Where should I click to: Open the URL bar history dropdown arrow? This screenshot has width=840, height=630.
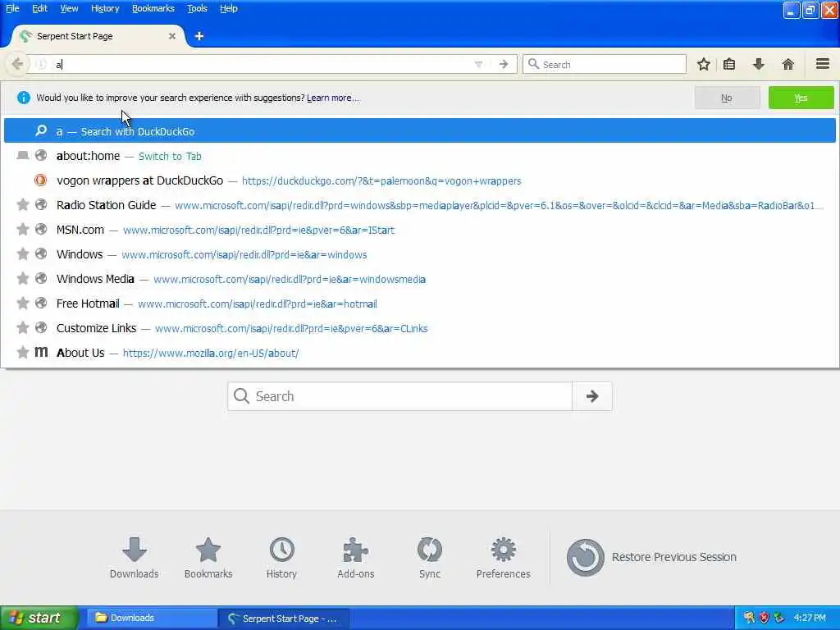tap(478, 64)
